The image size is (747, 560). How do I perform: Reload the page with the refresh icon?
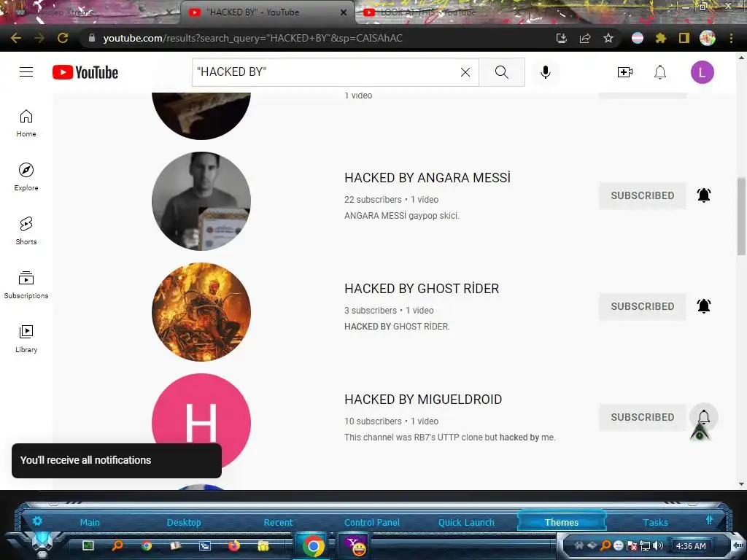click(x=63, y=38)
